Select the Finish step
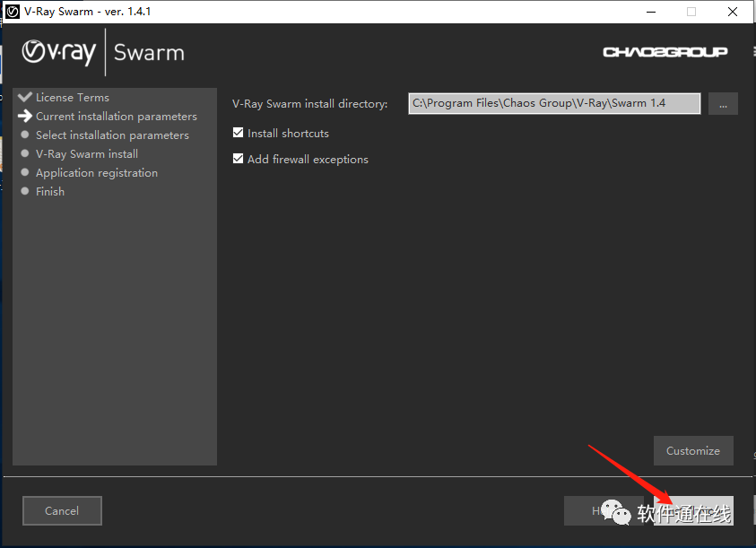Screen dimensions: 756x548 49,192
